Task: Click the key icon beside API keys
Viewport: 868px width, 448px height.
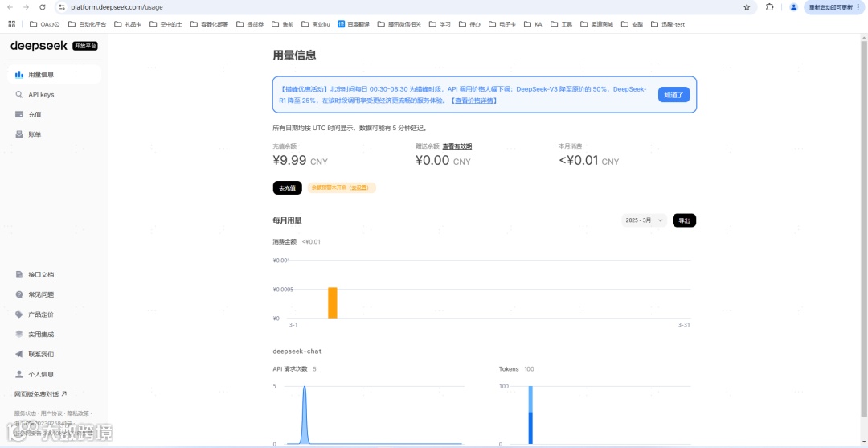Action: 18,95
